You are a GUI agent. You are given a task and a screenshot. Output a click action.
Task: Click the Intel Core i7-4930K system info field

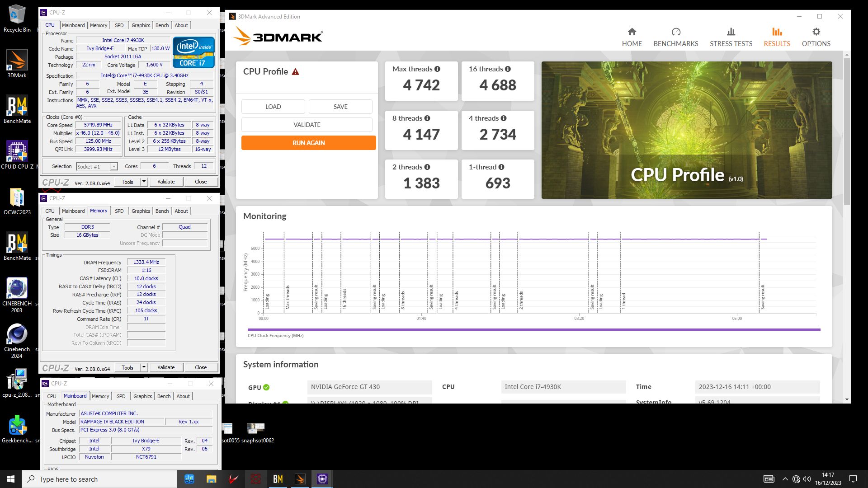click(563, 387)
